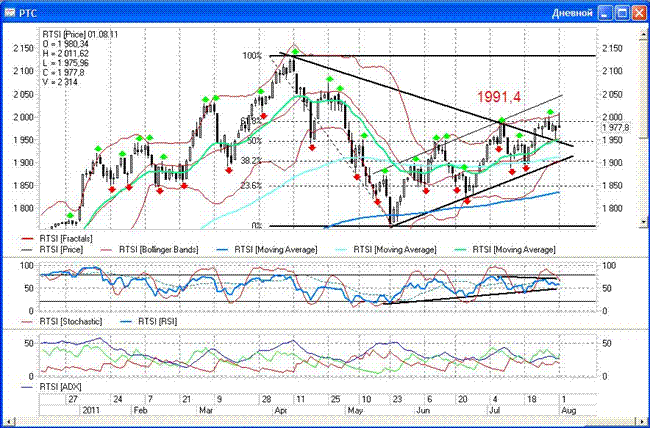Click the volume value 'V = 2 314'
The image size is (650, 428).
[60, 82]
